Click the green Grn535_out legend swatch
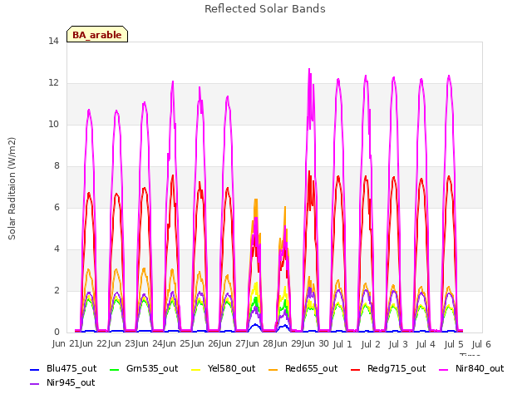Viewport: 532px width, 399px height. click(x=115, y=369)
